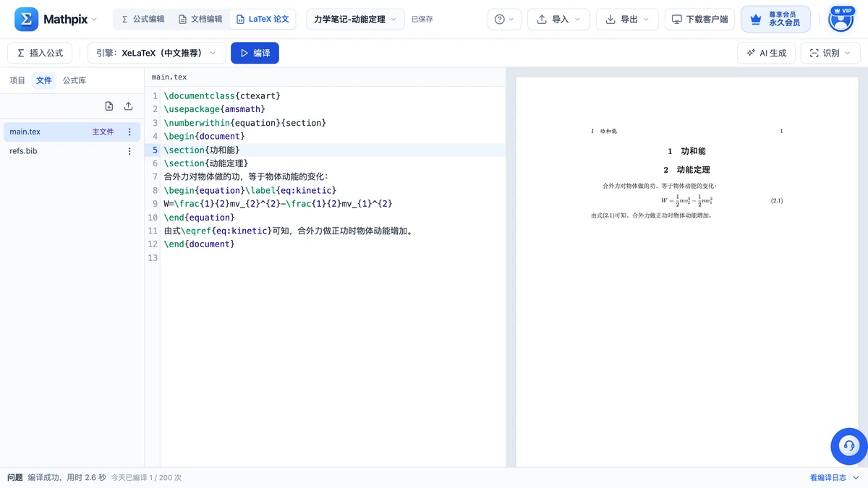
Task: Click the 问题 status bar label
Action: tap(14, 478)
